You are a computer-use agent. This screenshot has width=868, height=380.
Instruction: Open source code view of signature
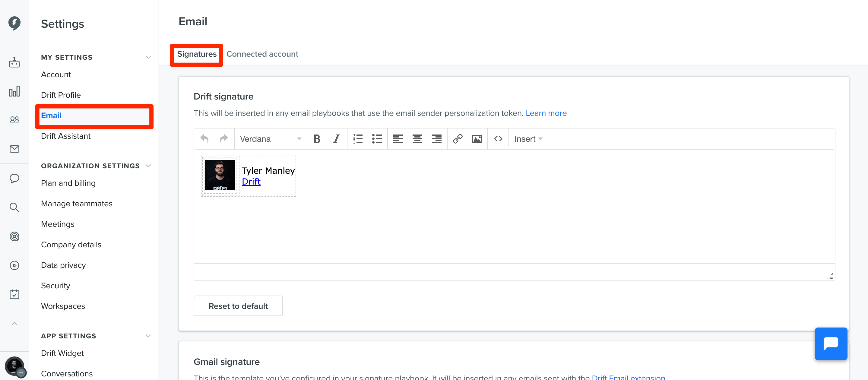click(x=498, y=139)
